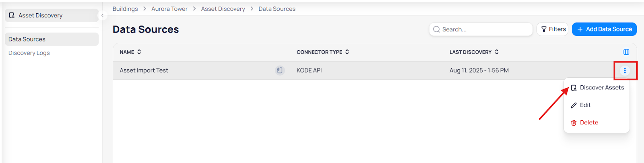Screen dimensions: 644x163
Task: Click the search magnifier icon
Action: click(436, 29)
